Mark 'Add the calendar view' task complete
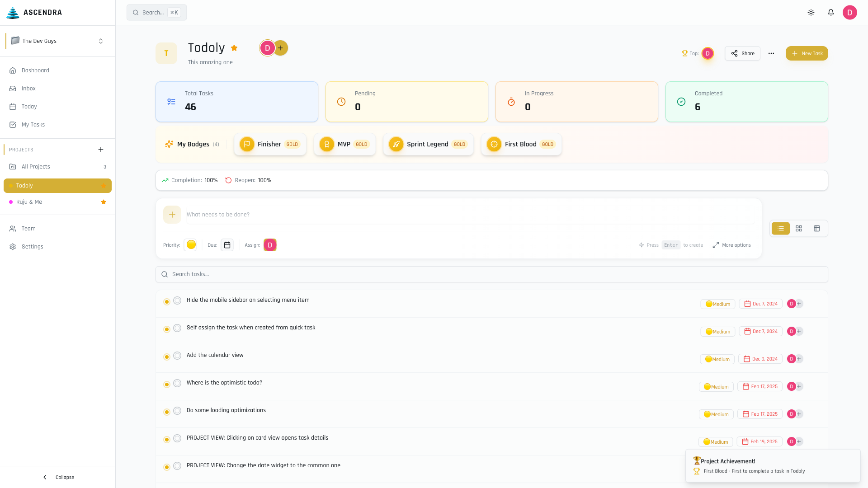Viewport: 868px width, 488px height. 177,356
